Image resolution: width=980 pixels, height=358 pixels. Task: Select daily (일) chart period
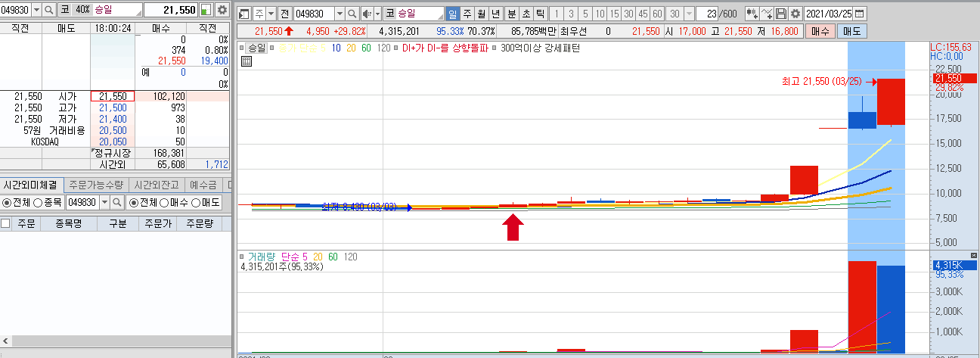452,14
